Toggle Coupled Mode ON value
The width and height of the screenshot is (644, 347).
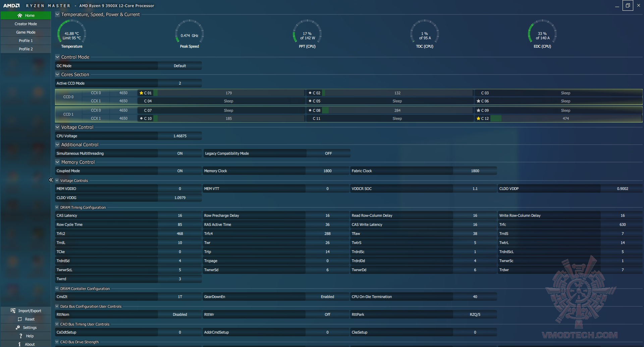click(x=180, y=171)
